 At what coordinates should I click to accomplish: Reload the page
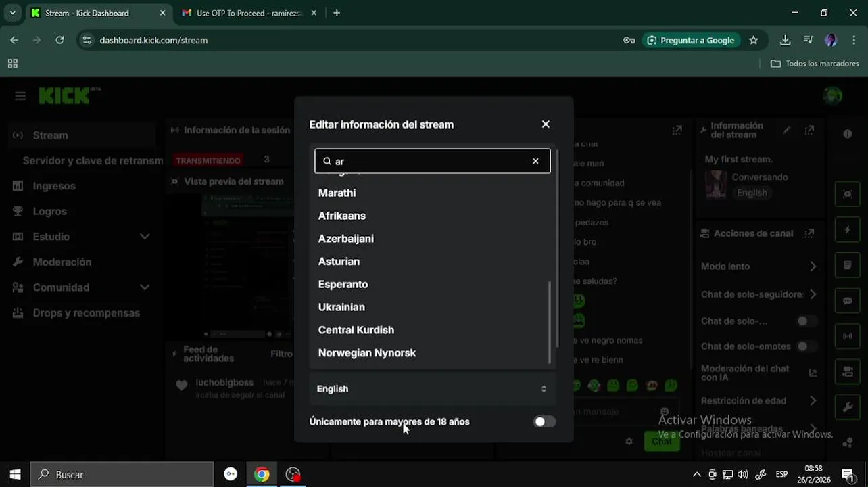coord(59,40)
